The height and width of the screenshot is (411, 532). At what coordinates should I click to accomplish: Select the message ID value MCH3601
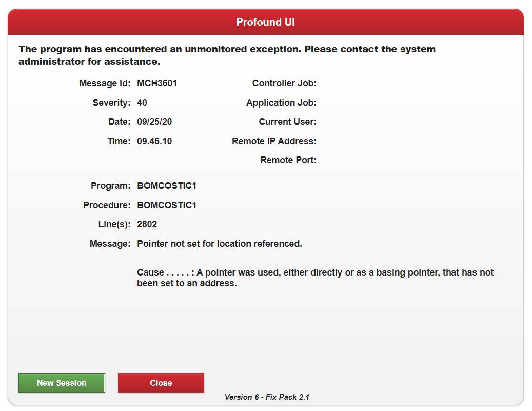(157, 83)
